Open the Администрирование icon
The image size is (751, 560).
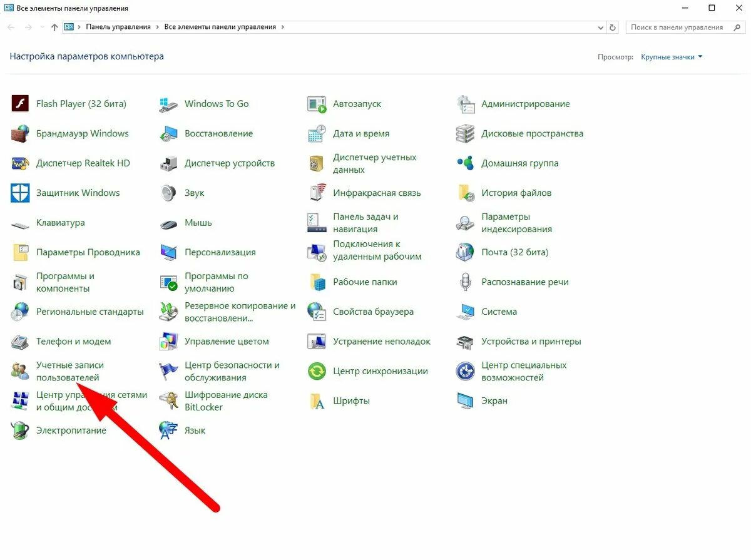tap(465, 104)
